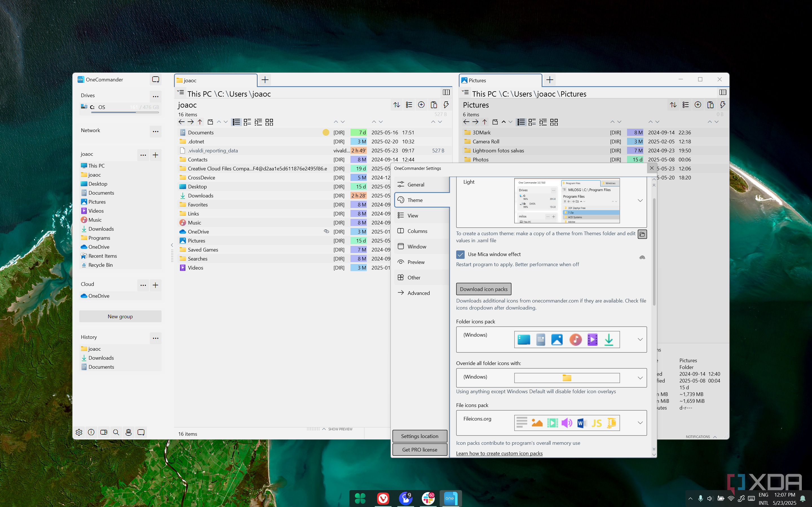Open the View settings section
812x507 pixels.
[x=413, y=215]
